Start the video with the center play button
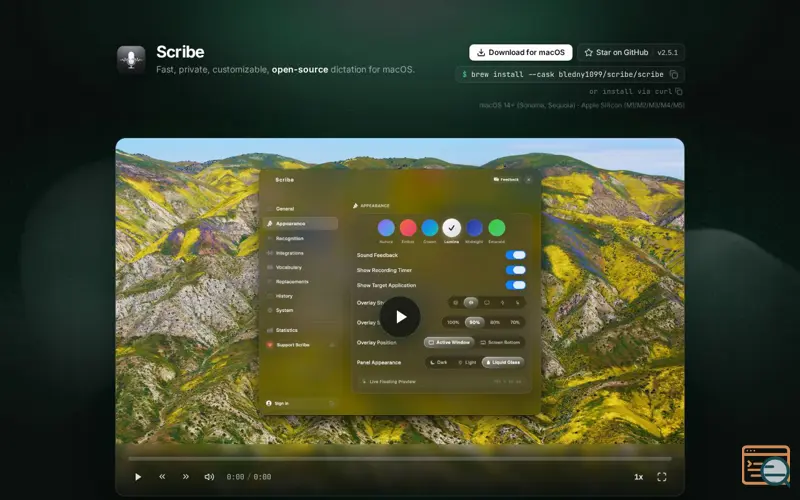The image size is (800, 500). click(400, 317)
